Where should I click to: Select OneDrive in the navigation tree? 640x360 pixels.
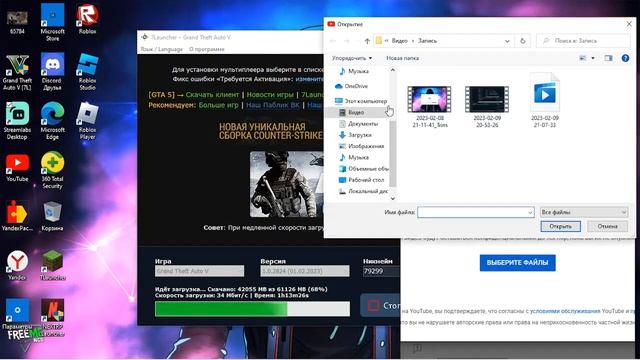(351, 86)
